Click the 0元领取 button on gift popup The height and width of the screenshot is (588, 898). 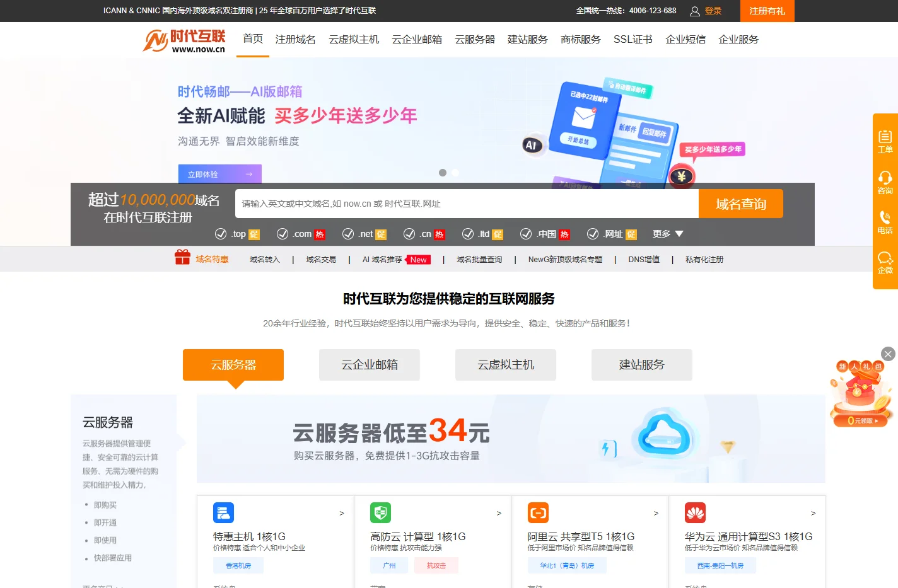[861, 420]
